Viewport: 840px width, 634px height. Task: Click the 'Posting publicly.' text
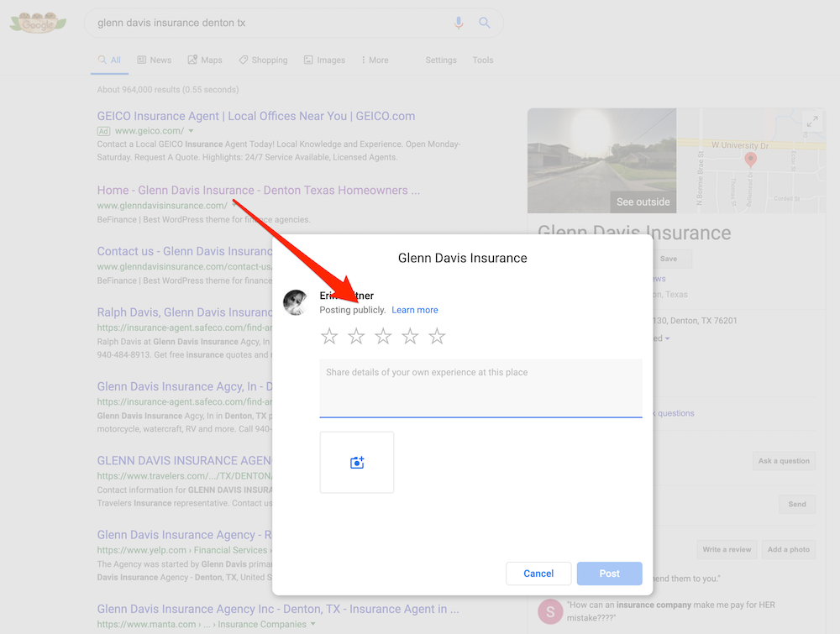click(x=353, y=310)
